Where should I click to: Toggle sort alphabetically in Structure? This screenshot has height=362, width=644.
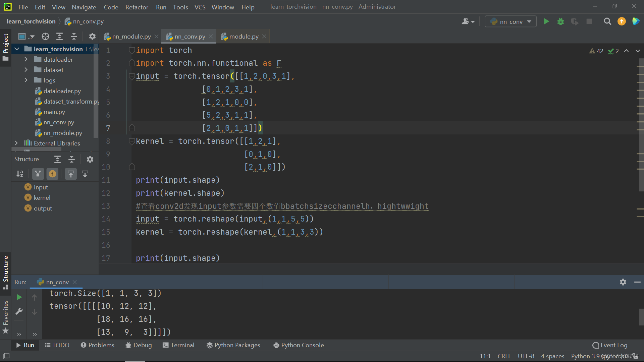tap(20, 174)
